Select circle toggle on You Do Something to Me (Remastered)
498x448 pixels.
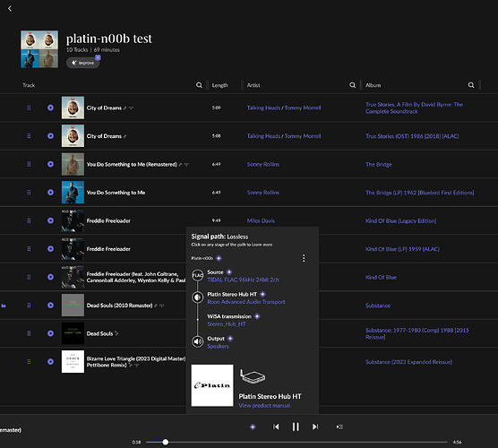tap(50, 164)
